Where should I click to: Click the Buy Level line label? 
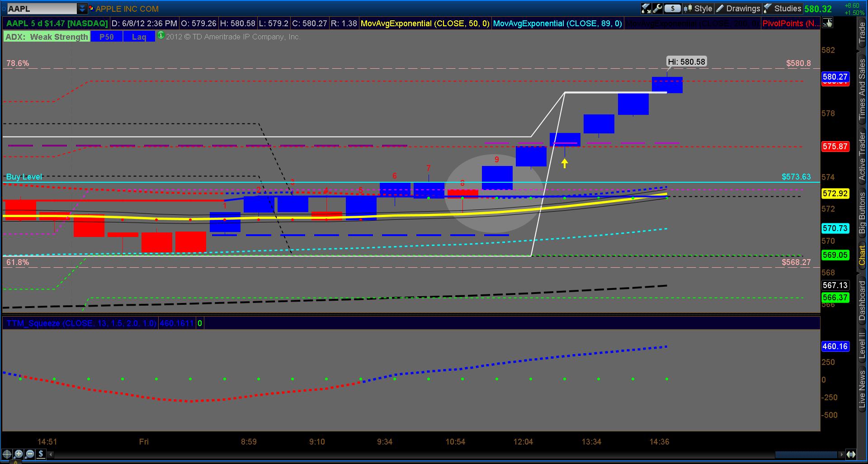click(24, 177)
